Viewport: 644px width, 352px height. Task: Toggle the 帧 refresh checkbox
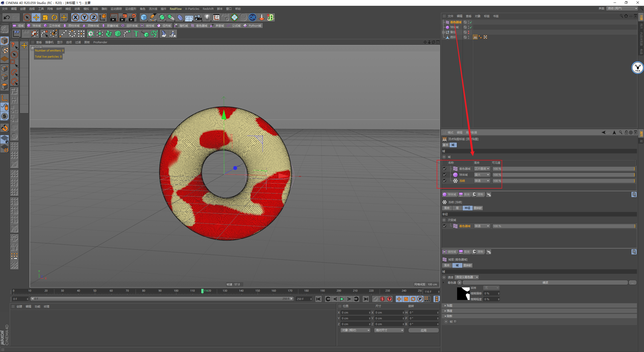coord(455,322)
